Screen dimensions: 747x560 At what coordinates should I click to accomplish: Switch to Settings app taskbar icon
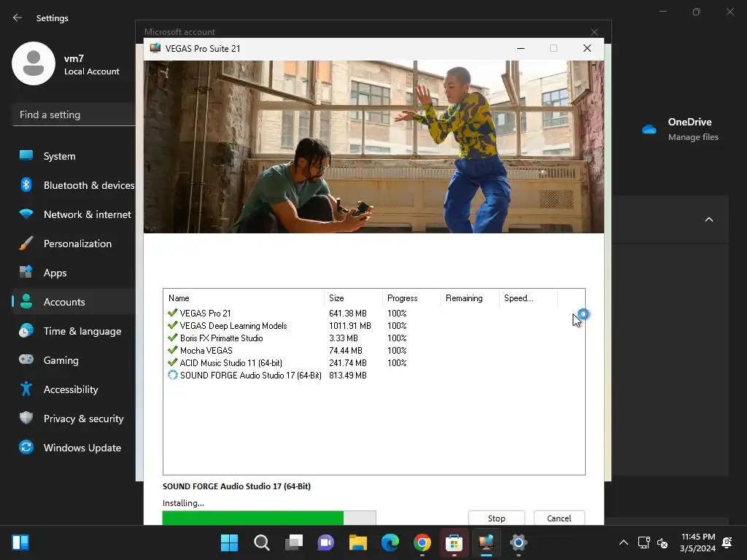click(x=519, y=542)
